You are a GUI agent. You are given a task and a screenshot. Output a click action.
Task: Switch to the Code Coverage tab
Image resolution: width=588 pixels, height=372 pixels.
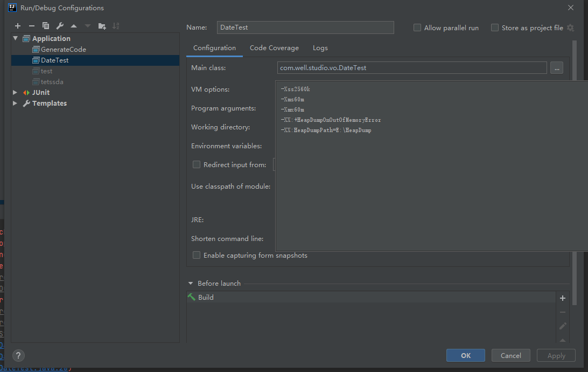(x=274, y=48)
